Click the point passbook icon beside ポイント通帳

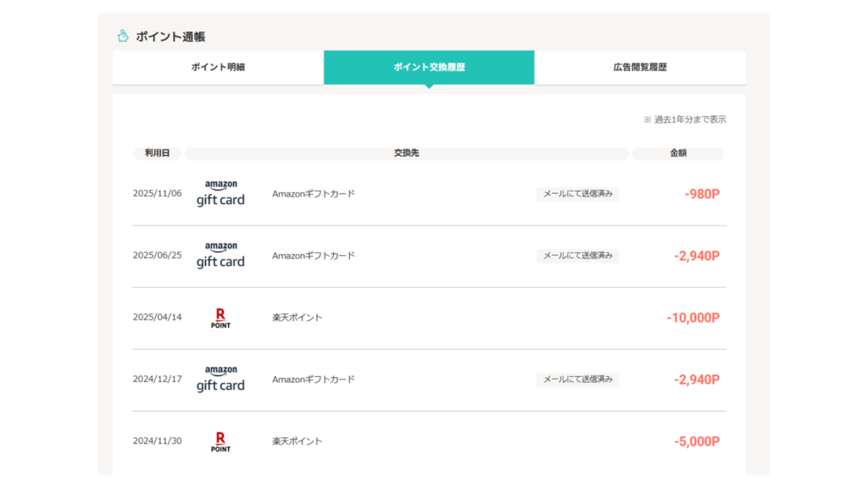tap(123, 36)
